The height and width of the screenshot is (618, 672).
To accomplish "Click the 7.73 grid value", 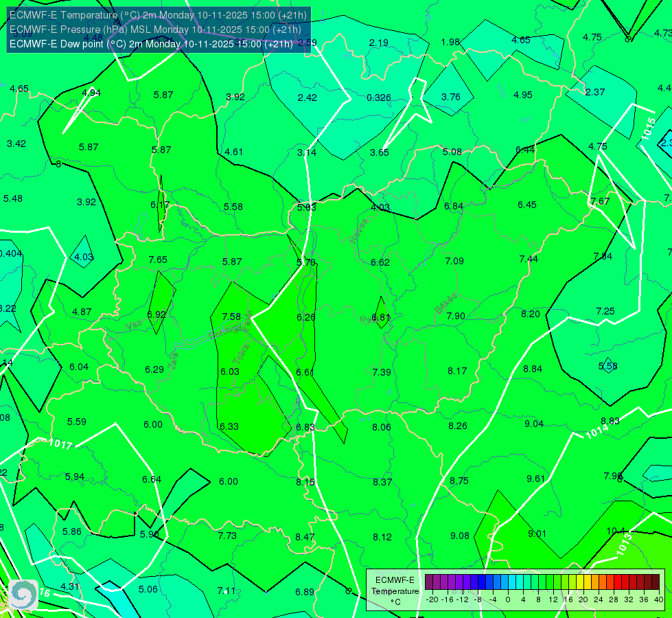I will 227,535.
